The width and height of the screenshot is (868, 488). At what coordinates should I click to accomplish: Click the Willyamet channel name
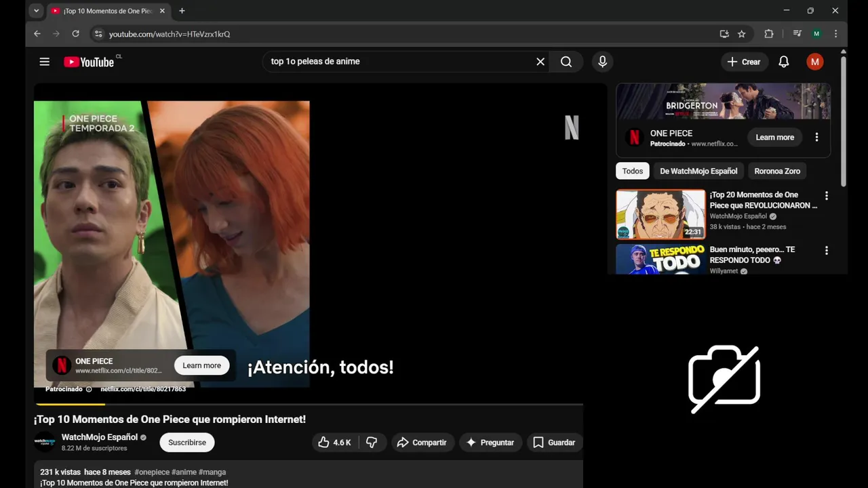pos(724,271)
